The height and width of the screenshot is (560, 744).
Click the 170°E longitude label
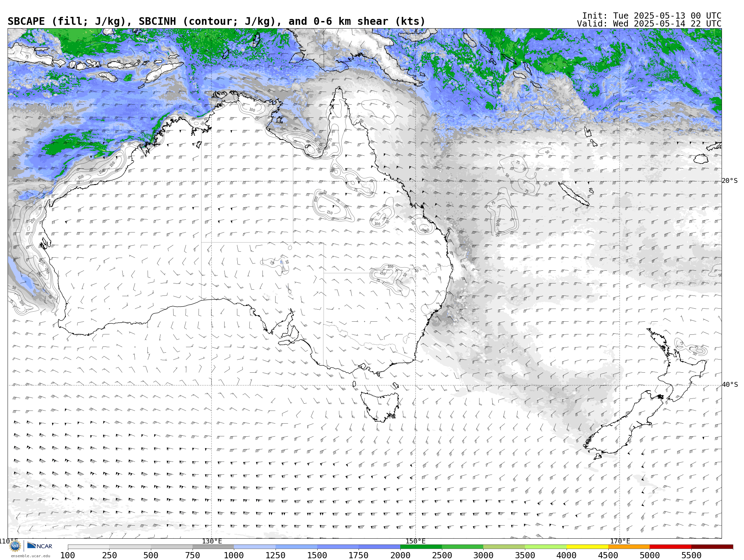(620, 541)
